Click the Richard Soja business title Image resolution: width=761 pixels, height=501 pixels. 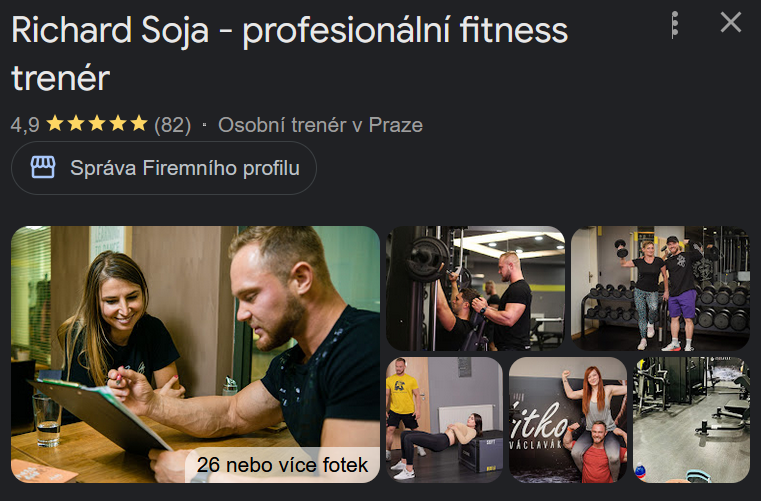click(289, 53)
